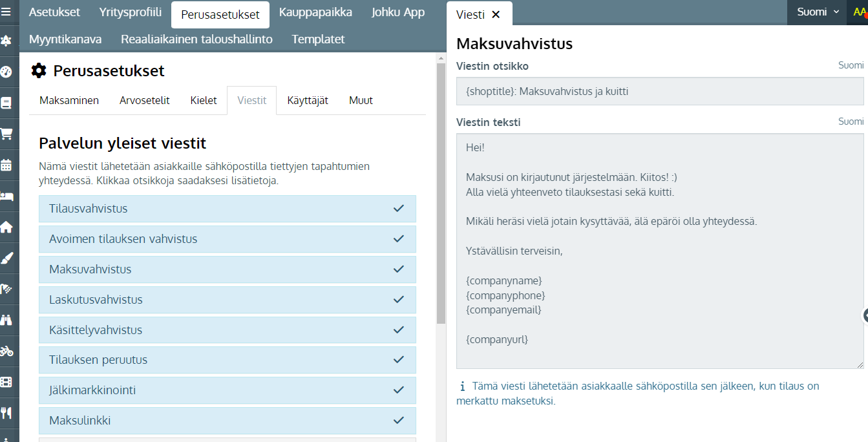Click into the Viestin teksti text area
This screenshot has height=442, width=868.
(660, 251)
